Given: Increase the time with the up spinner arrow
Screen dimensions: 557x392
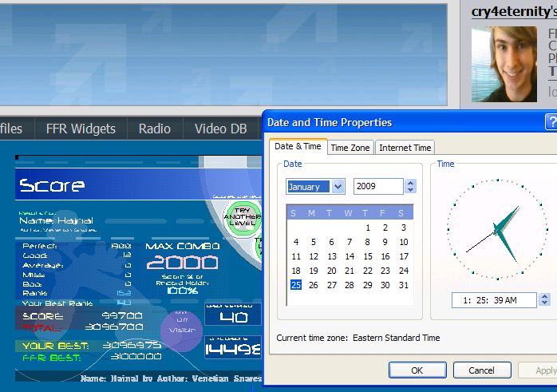Looking at the screenshot, I should [x=544, y=296].
